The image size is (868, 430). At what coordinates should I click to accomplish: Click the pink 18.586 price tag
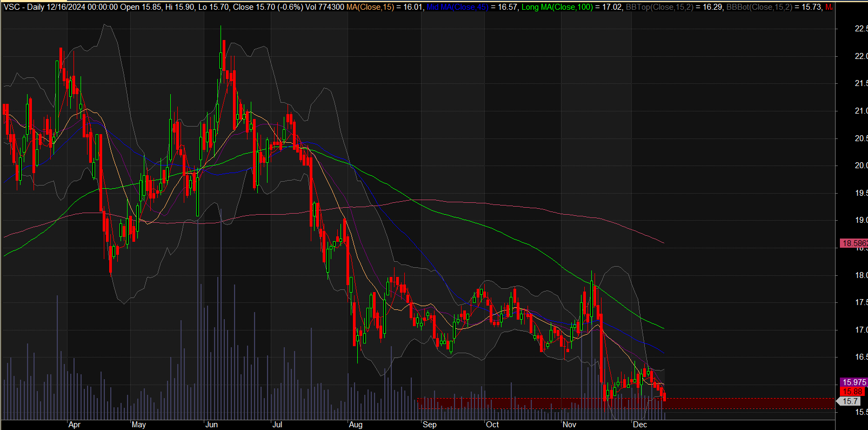point(854,243)
